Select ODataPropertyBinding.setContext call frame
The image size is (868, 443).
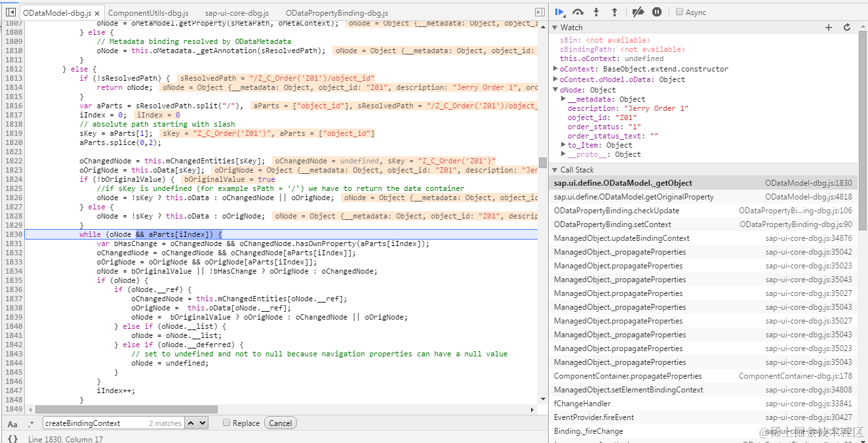(703, 224)
